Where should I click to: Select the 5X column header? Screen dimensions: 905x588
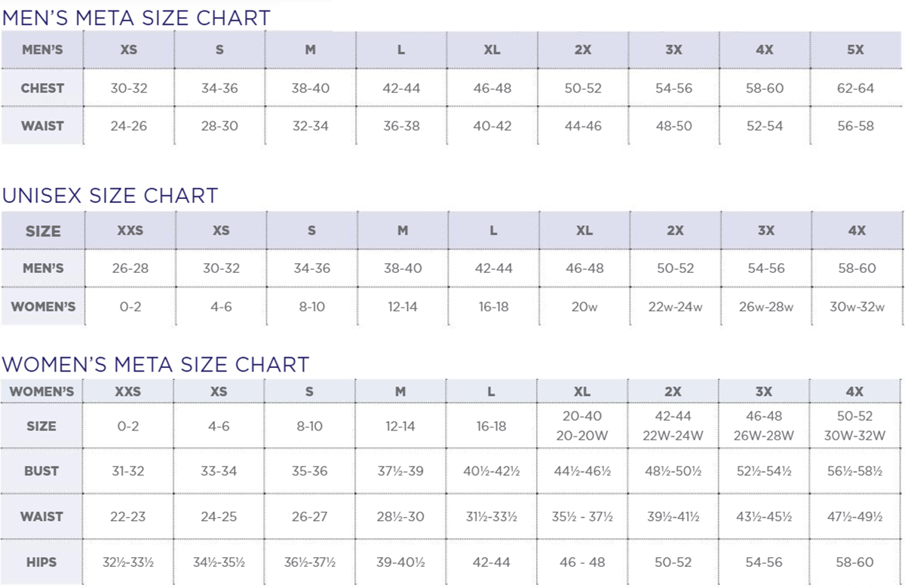(x=855, y=50)
